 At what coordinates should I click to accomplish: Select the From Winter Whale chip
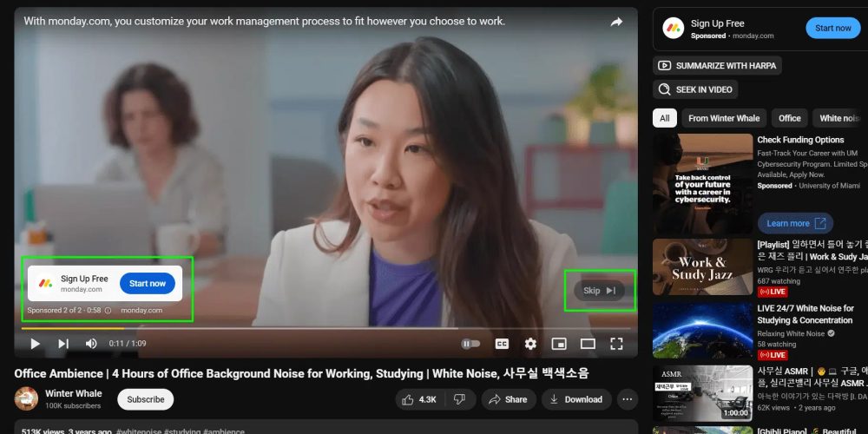point(723,118)
